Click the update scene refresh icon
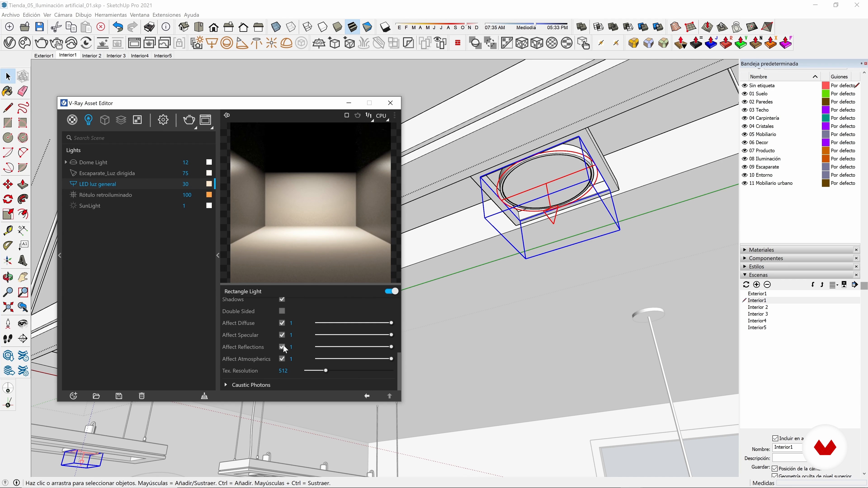Image resolution: width=868 pixels, height=488 pixels. [x=746, y=285]
